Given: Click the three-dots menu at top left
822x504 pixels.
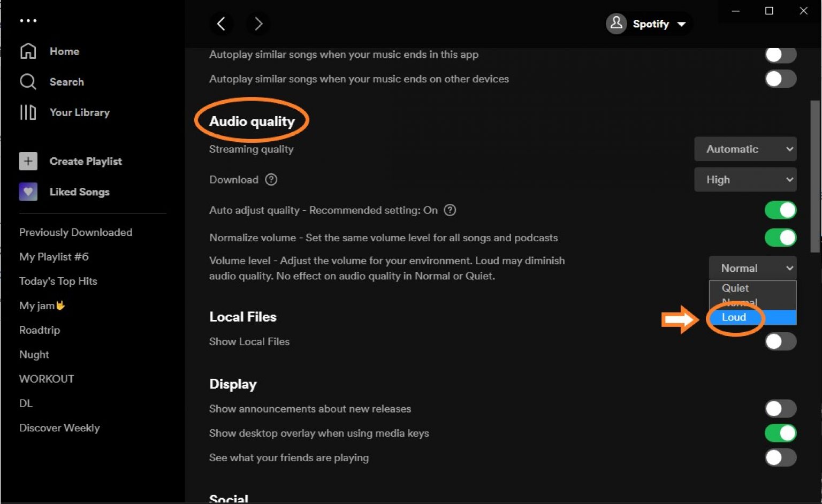Looking at the screenshot, I should [28, 20].
